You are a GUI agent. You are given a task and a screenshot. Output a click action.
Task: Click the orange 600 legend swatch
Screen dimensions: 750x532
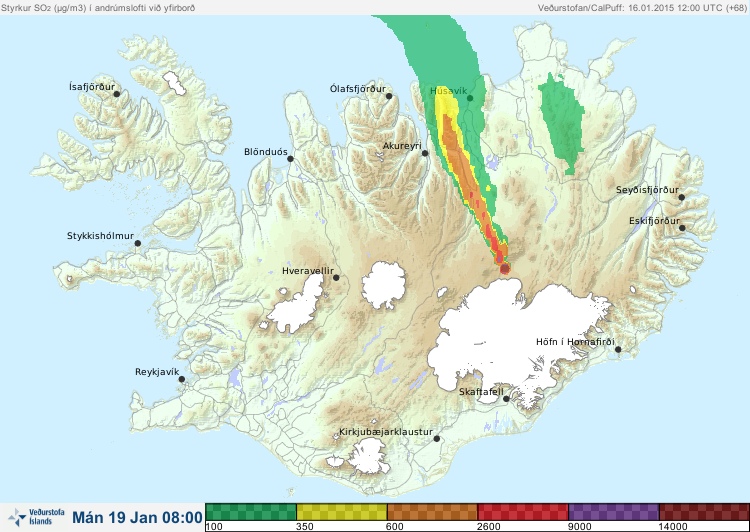tap(432, 512)
